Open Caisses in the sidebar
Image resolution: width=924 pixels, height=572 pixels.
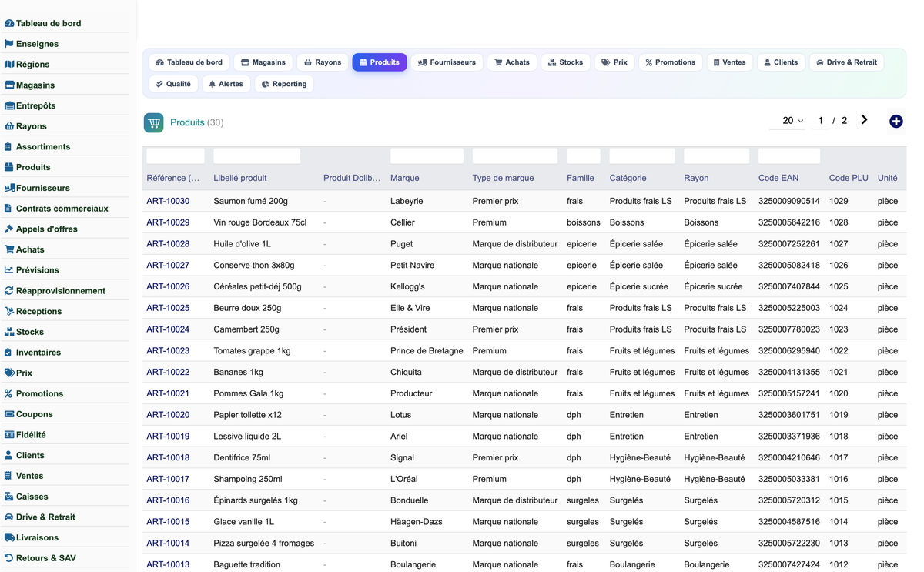tap(26, 497)
